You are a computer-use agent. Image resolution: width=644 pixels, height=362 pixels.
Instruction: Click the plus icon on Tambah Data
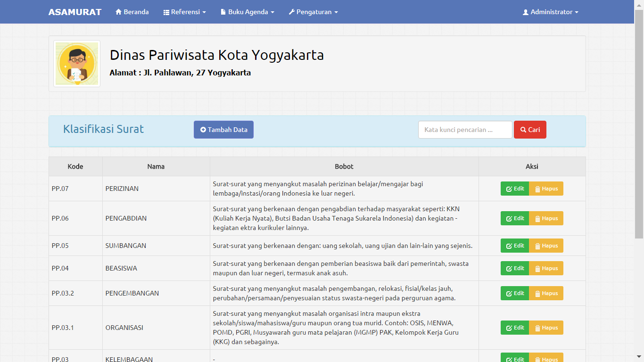point(203,130)
